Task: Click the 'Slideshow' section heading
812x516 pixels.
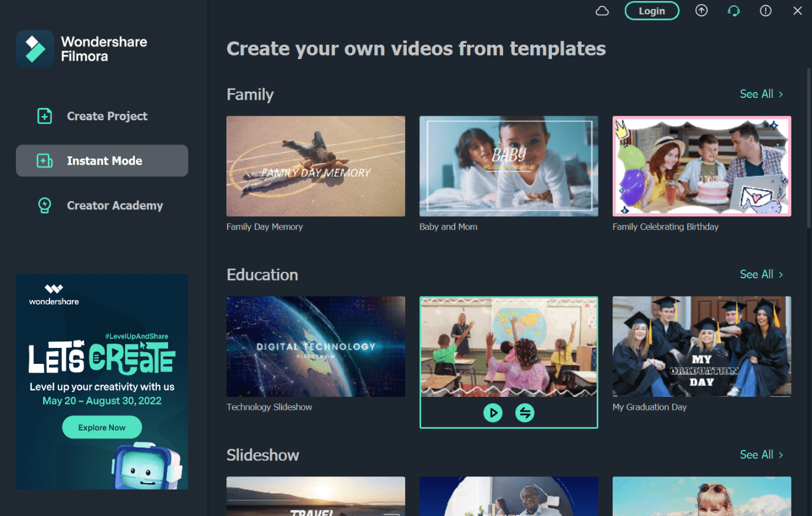Action: [x=263, y=455]
